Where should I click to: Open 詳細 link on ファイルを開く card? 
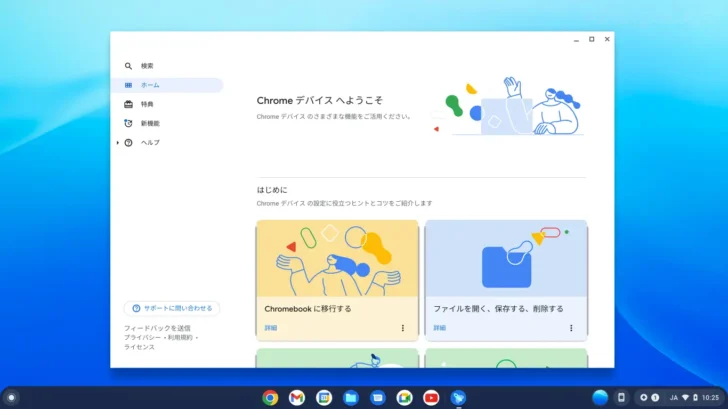click(439, 328)
